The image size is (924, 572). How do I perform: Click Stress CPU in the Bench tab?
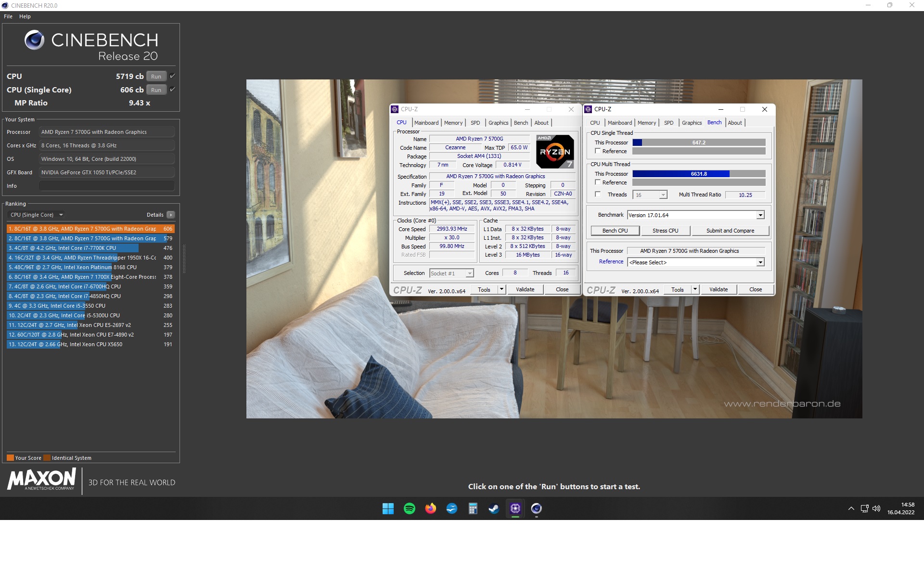pyautogui.click(x=666, y=231)
